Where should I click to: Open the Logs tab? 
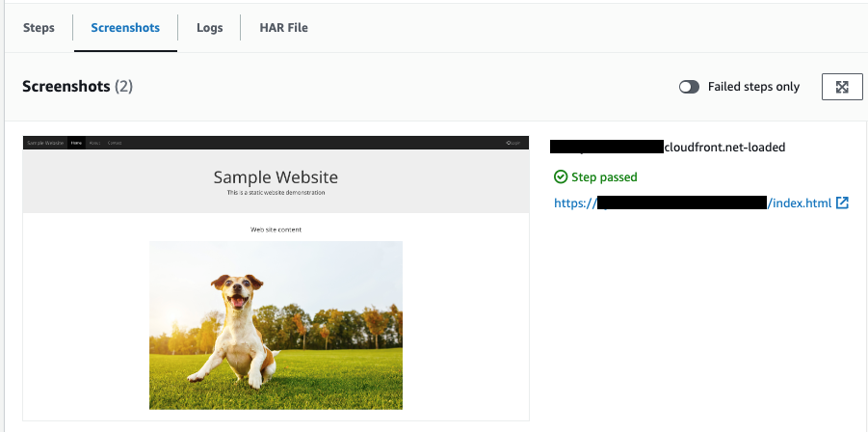pos(210,28)
